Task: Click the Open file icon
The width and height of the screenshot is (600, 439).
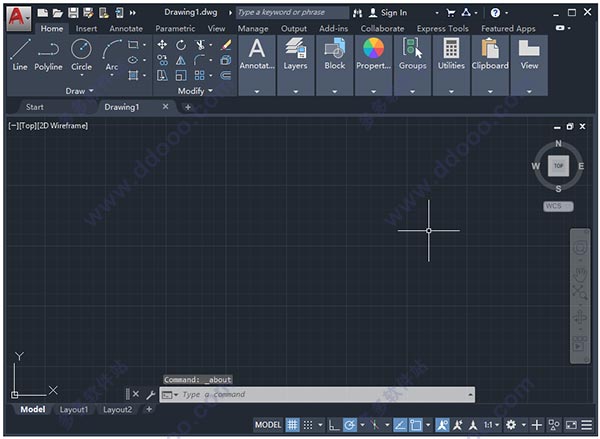Action: point(58,13)
